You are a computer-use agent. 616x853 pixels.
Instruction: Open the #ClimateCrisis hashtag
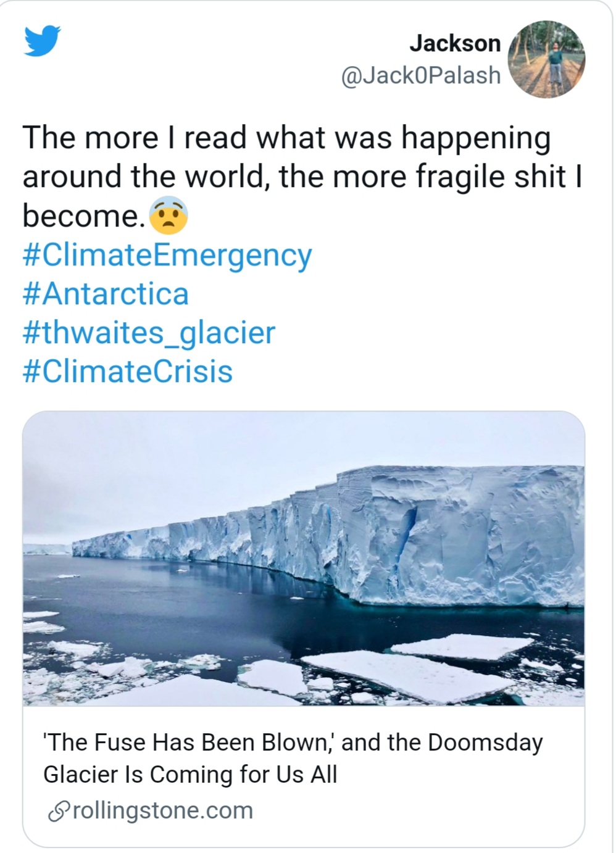128,372
